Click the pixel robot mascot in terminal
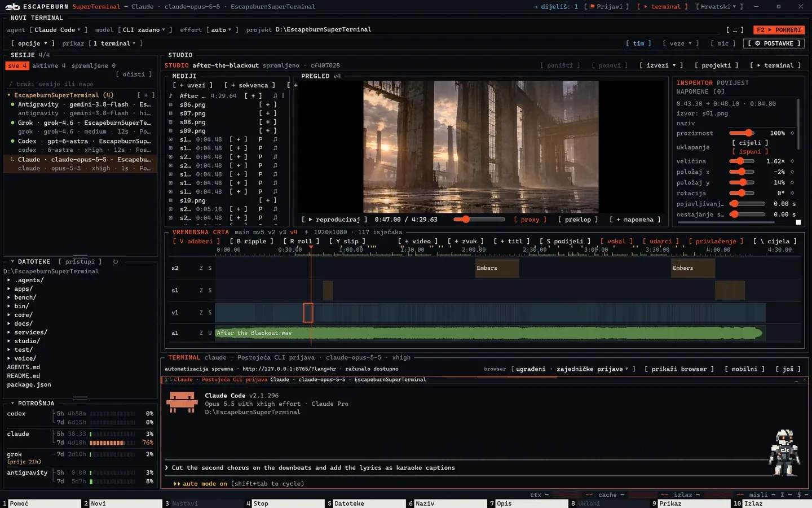812x508 pixels. (x=784, y=452)
